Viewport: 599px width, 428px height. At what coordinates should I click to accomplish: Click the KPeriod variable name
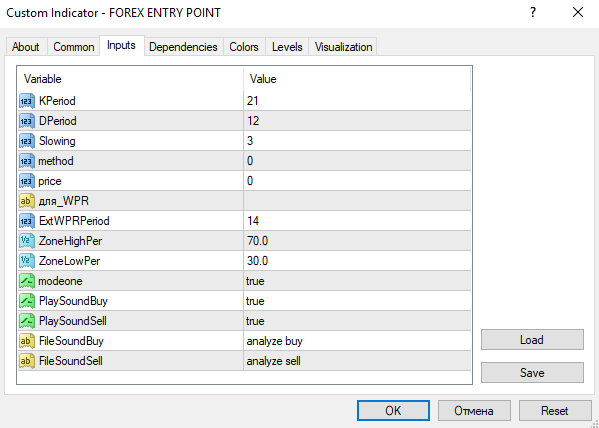point(57,101)
